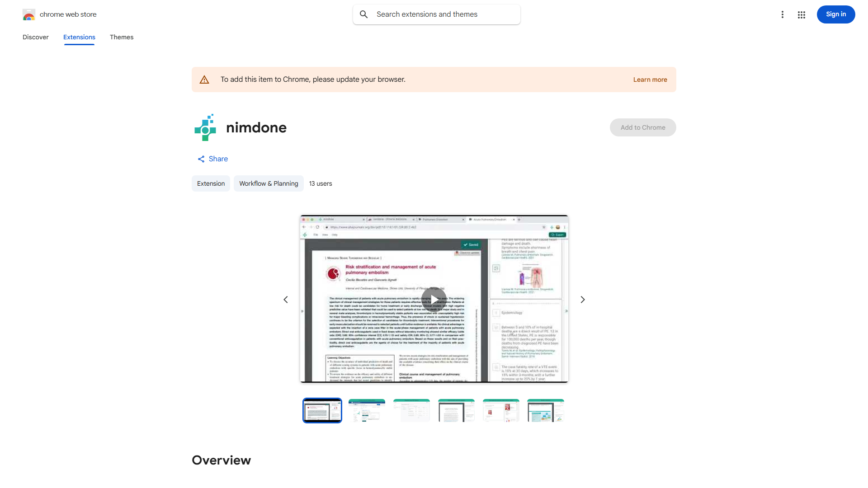The height and width of the screenshot is (488, 868).
Task: Click the nimdone extension logo
Action: coord(206,127)
